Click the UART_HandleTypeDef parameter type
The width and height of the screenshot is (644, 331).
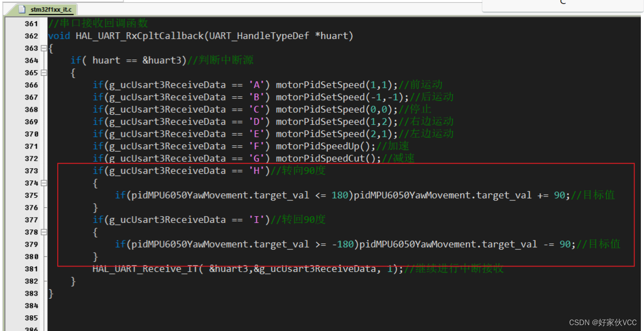tap(258, 36)
